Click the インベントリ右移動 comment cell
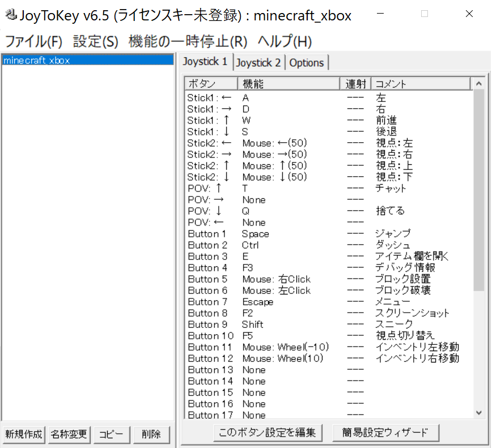This screenshot has height=448, width=492. coord(417,359)
